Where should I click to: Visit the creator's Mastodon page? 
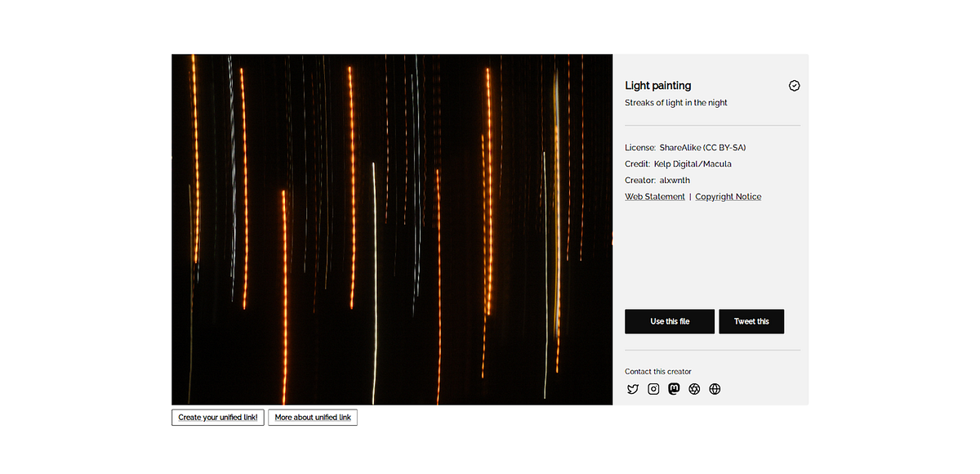click(674, 389)
